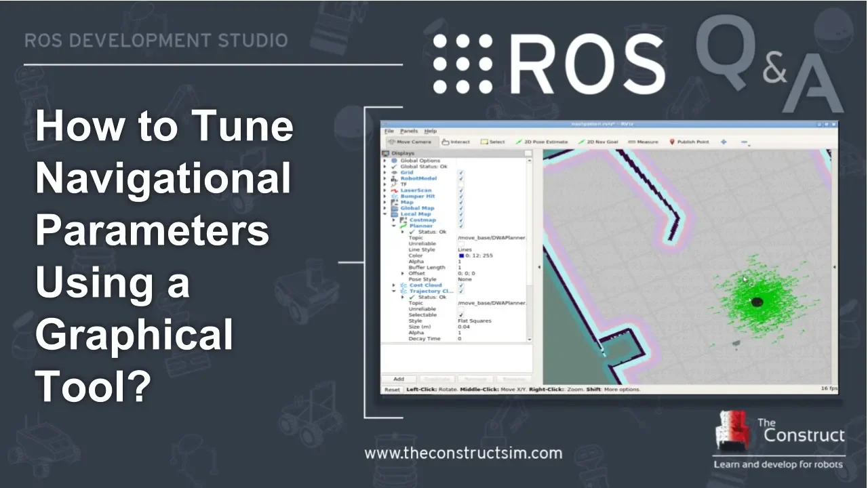The image size is (868, 488).
Task: Check Unreliable under the Planner display
Action: (461, 244)
